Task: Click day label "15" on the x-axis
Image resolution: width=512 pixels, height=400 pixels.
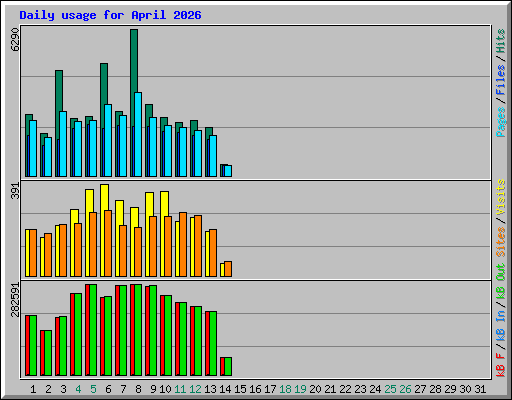Action: coord(240,389)
